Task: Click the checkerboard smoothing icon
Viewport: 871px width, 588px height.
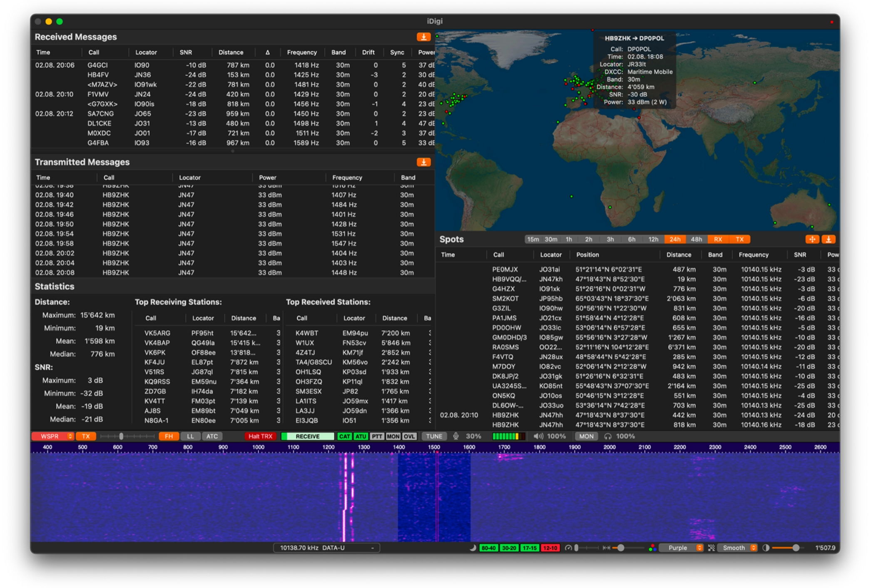Action: click(712, 548)
